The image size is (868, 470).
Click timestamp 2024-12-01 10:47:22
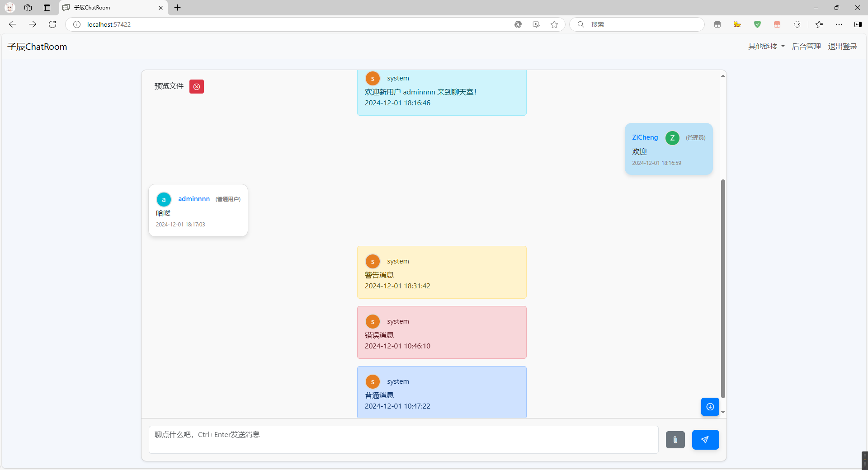coord(397,406)
